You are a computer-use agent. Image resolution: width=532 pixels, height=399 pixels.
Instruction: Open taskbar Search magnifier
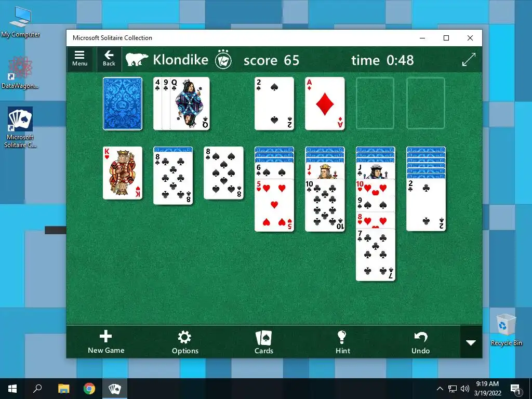tap(37, 389)
